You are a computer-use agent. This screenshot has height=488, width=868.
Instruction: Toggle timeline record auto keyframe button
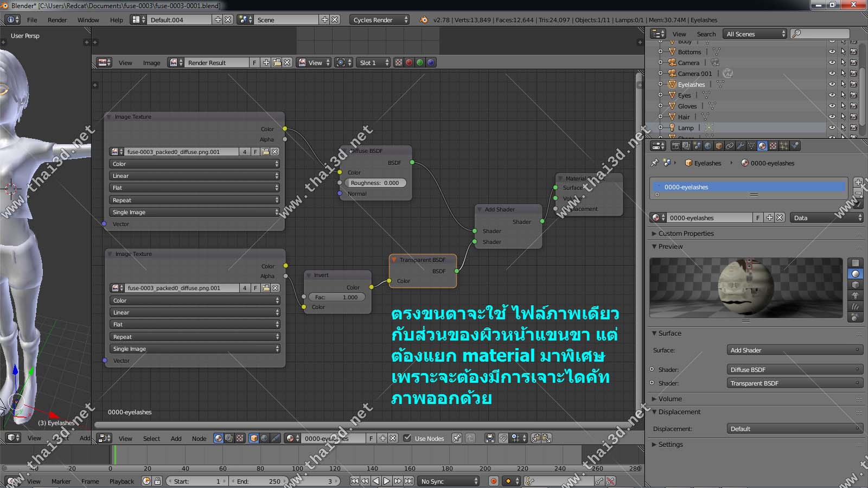tap(493, 481)
